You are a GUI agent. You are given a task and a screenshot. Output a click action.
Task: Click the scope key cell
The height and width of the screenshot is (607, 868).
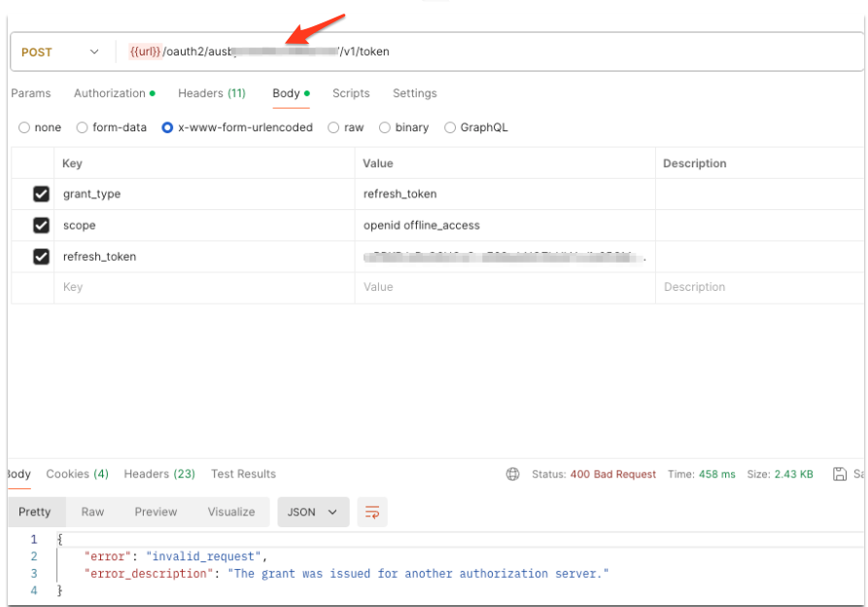tap(204, 226)
